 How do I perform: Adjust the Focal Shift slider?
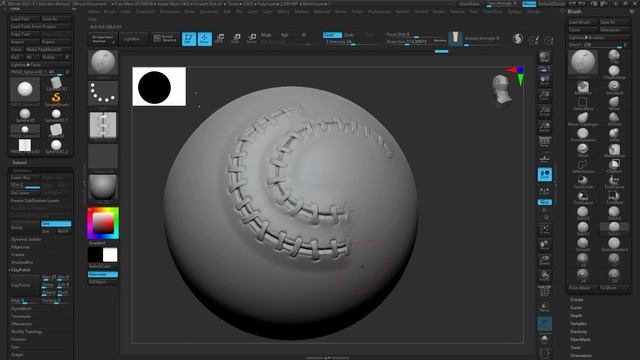point(411,35)
